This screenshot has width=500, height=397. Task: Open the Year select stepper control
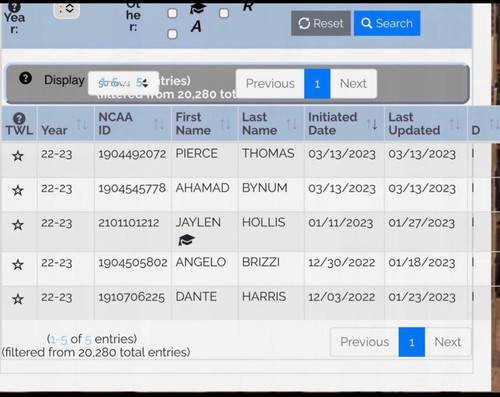click(x=67, y=9)
